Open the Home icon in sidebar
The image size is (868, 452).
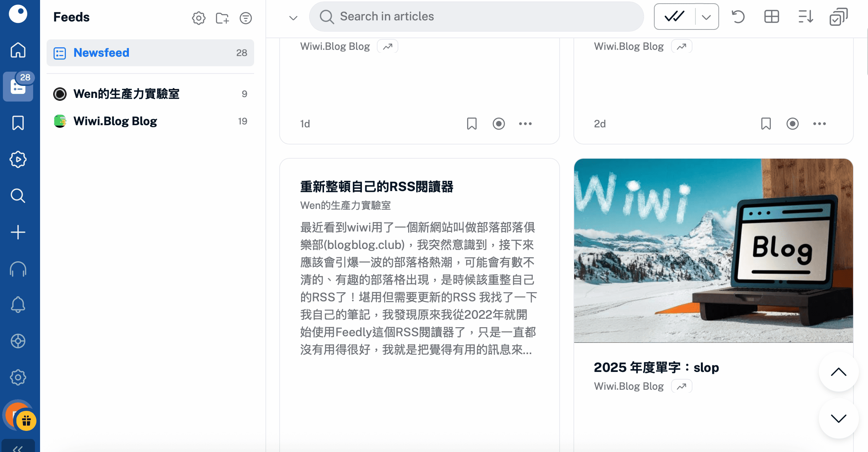coord(18,50)
